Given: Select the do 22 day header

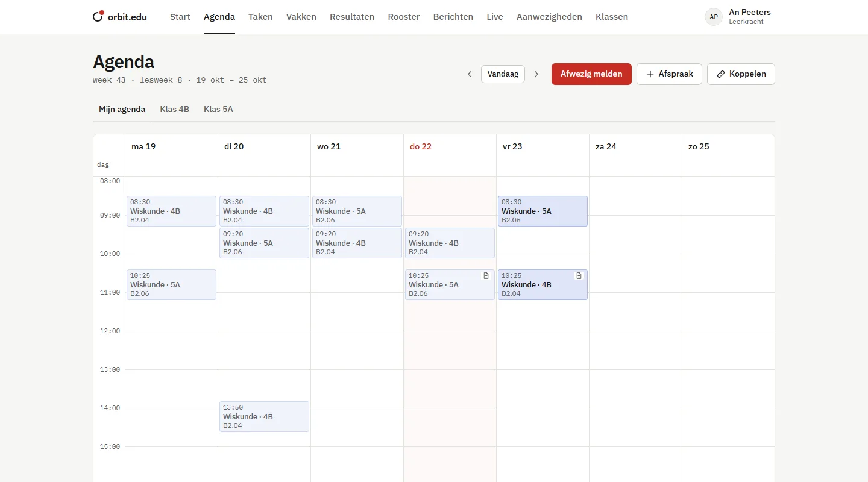Looking at the screenshot, I should 421,146.
